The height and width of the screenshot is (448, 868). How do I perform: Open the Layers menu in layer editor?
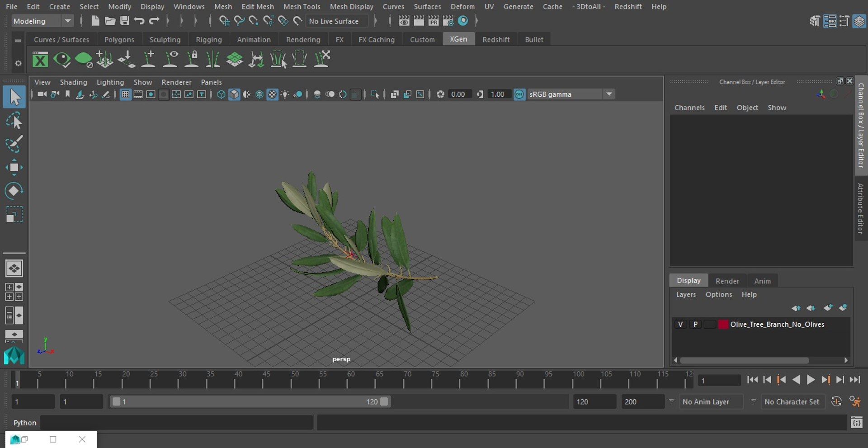[x=686, y=294]
